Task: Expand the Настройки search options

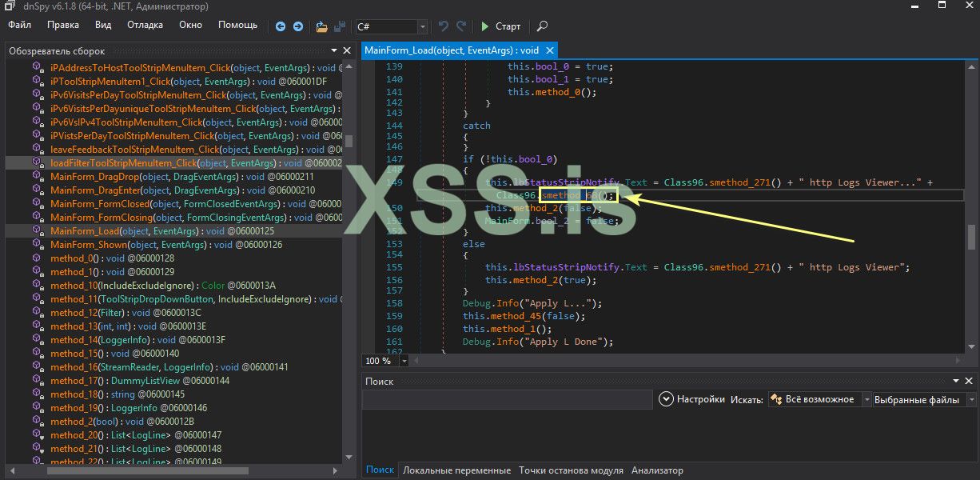Action: [x=667, y=399]
